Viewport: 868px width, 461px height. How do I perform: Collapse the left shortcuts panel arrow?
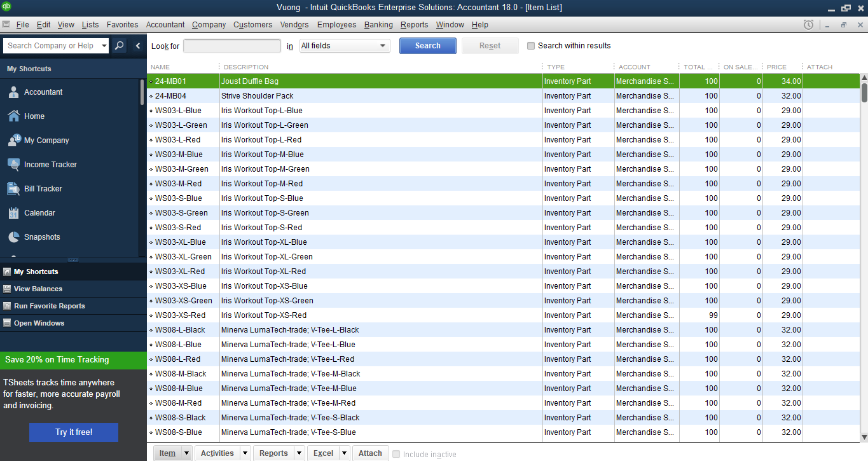pos(138,46)
